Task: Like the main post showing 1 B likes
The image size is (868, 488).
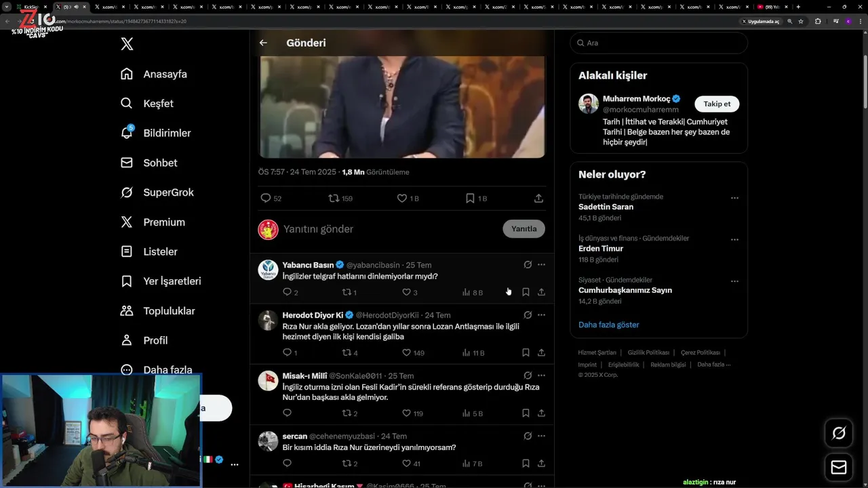Action: coord(408,199)
